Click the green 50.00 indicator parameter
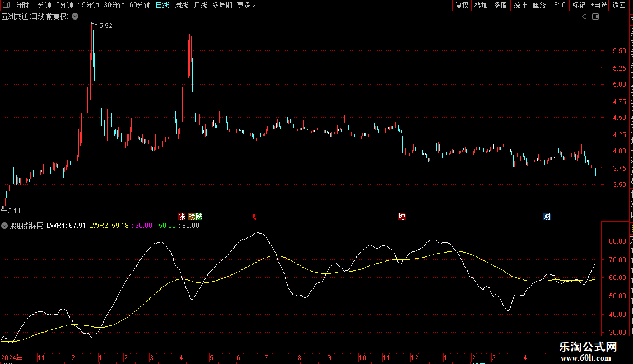Image resolution: width=633 pixels, height=364 pixels. 167,226
